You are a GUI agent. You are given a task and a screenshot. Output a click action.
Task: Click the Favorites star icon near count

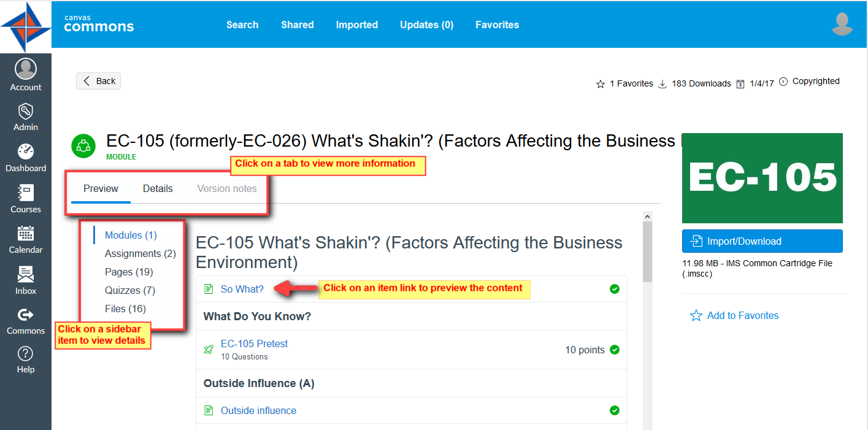click(601, 84)
